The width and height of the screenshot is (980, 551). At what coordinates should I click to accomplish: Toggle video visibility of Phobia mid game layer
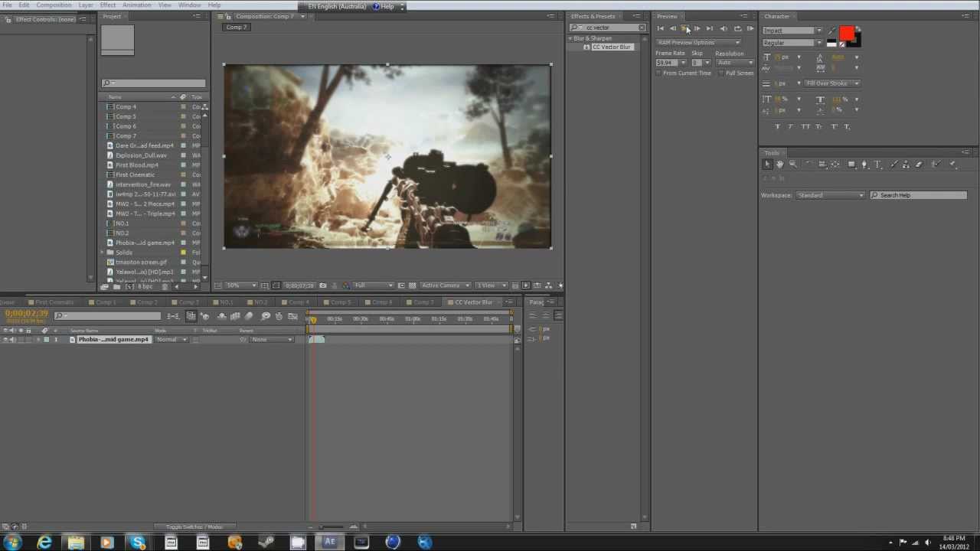pyautogui.click(x=5, y=339)
